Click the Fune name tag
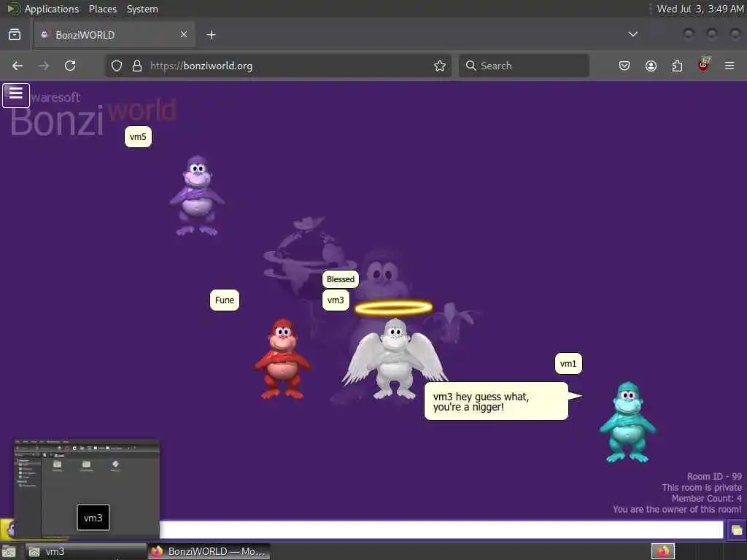 click(225, 300)
